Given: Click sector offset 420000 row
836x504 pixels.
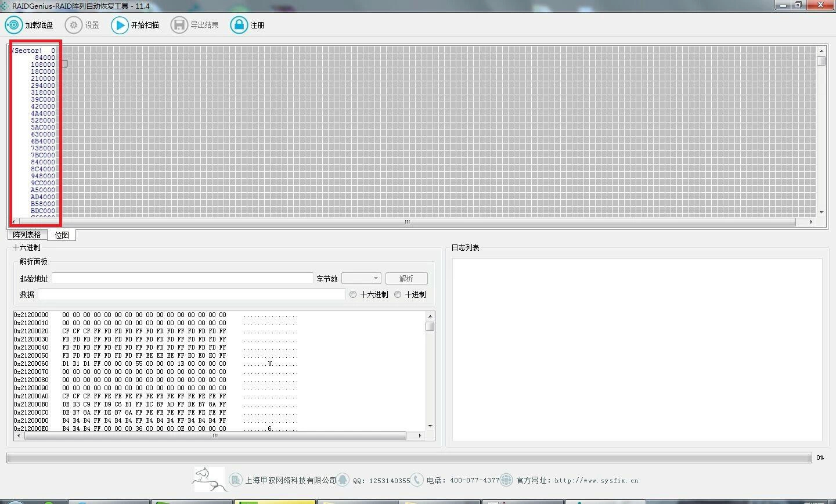Looking at the screenshot, I should pos(43,106).
